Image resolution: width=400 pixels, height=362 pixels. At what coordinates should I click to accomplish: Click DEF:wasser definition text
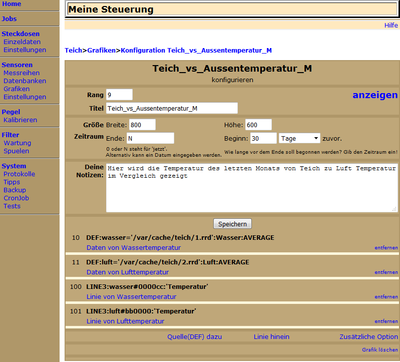click(x=180, y=238)
